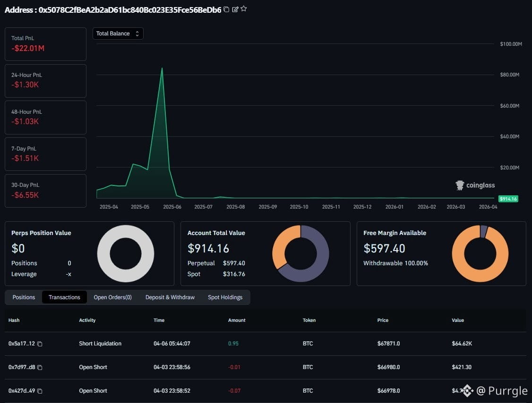Click the edit address label icon

235,9
